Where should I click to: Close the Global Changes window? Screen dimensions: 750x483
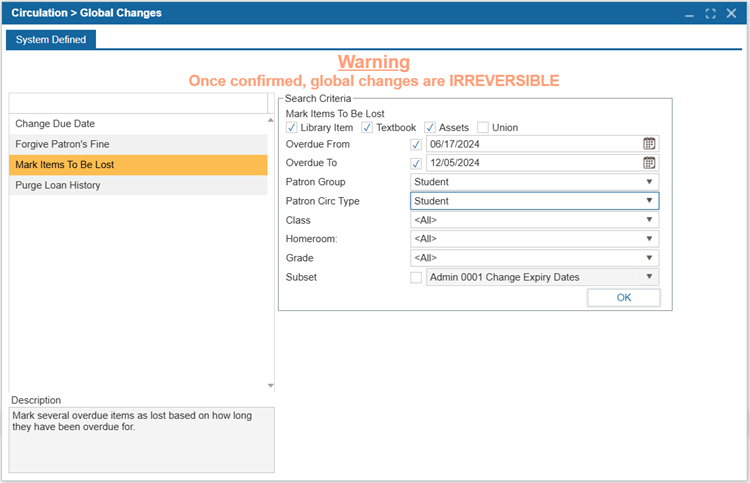pos(731,13)
